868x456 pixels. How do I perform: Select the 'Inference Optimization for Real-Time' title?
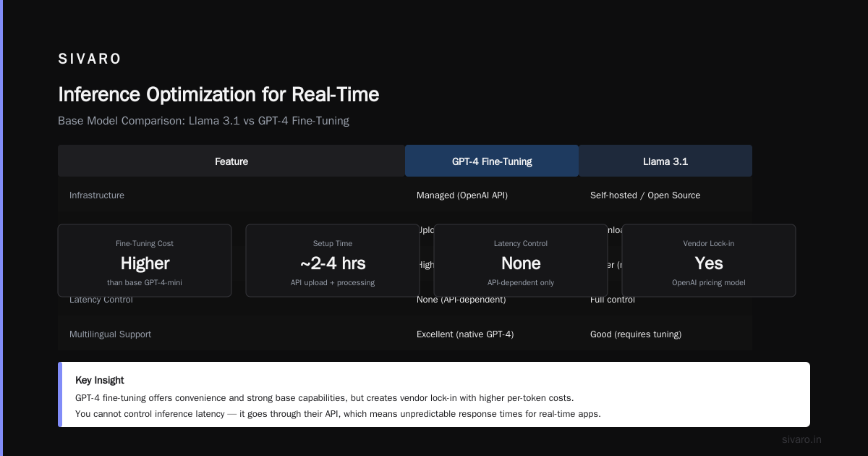tap(218, 95)
